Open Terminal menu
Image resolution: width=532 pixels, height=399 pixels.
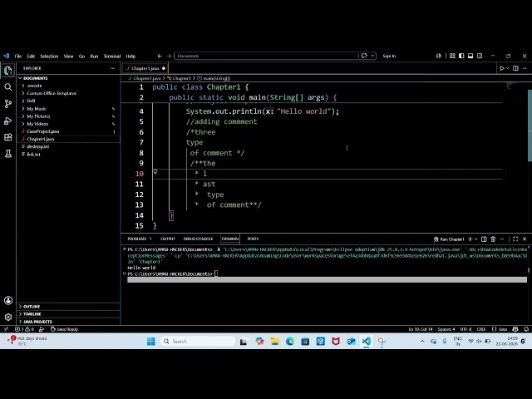pyautogui.click(x=112, y=57)
